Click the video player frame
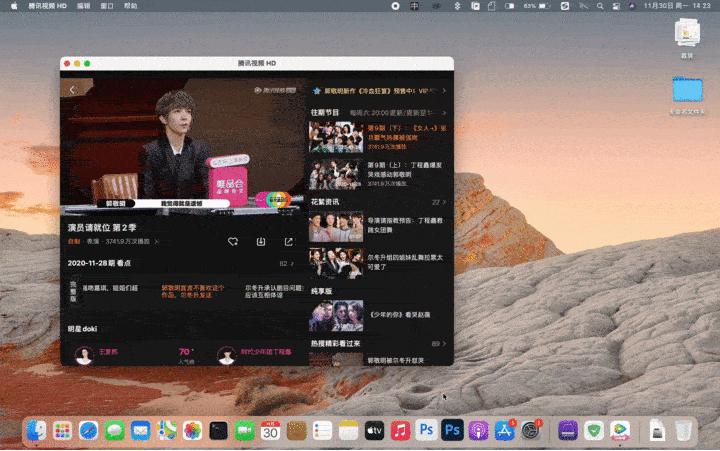Viewport: 720px width, 451px height. 184,146
